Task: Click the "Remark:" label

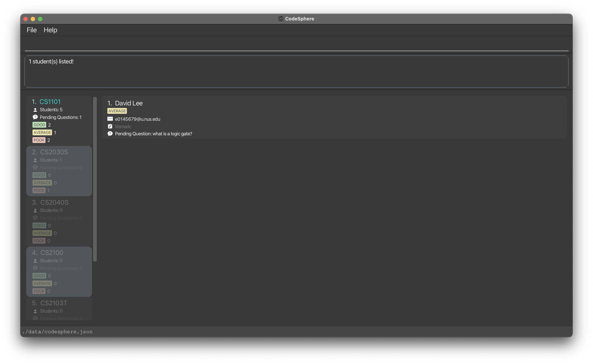Action: pos(123,126)
